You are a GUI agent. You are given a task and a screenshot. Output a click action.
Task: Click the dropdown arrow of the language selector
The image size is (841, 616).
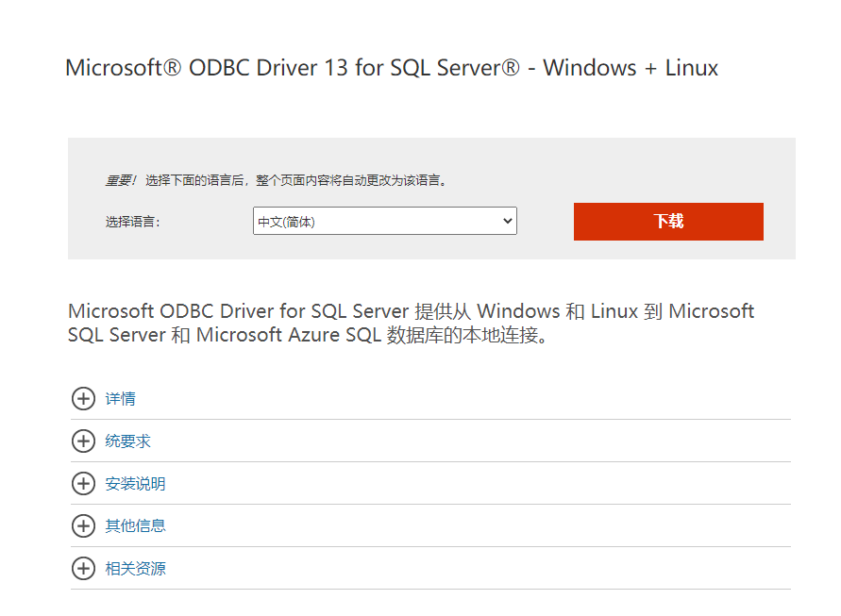point(507,220)
